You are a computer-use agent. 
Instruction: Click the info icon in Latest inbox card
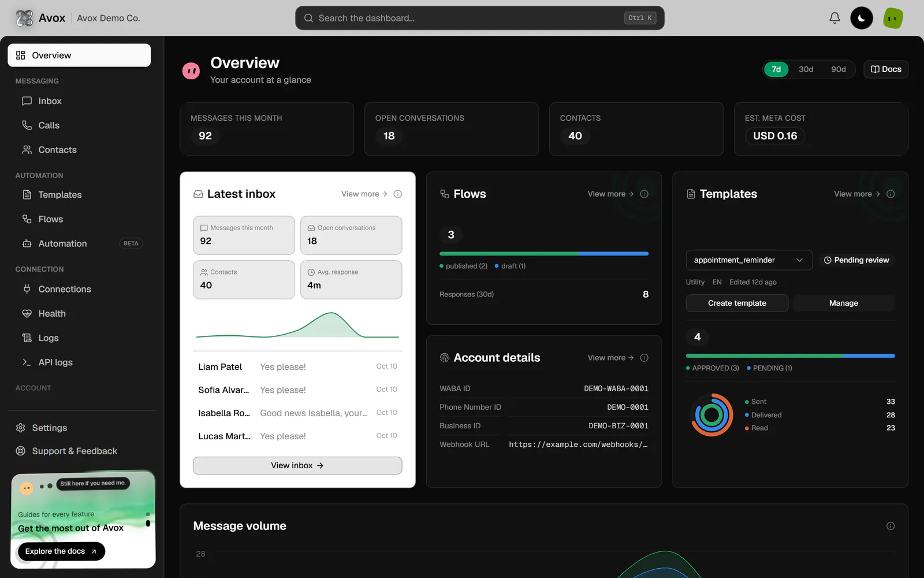(398, 194)
